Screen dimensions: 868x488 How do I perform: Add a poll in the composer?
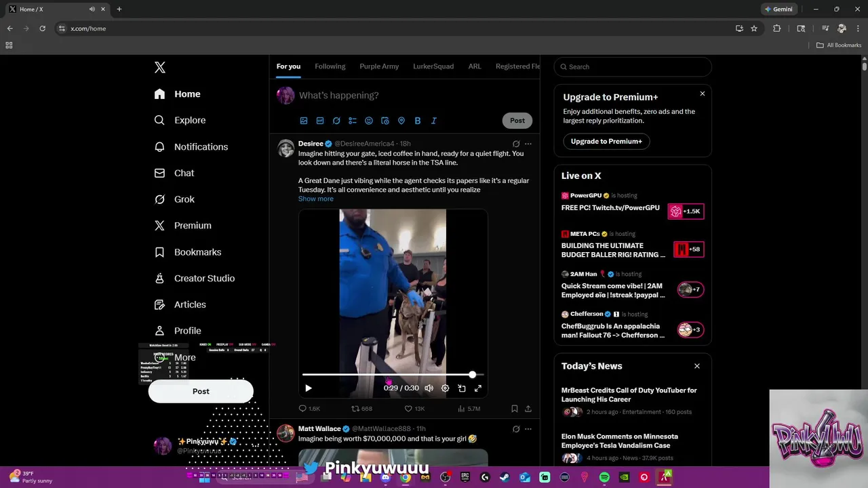point(353,121)
